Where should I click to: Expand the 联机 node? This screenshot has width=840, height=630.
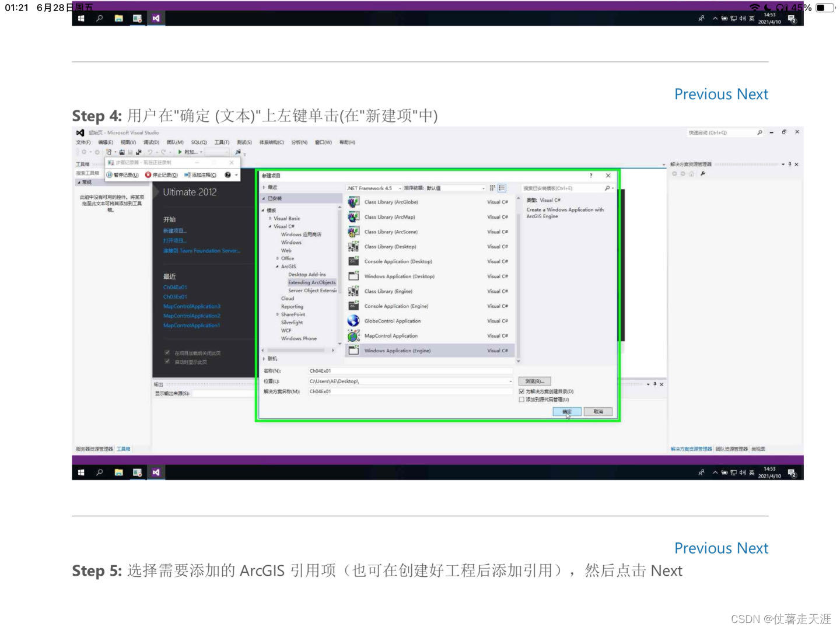[x=264, y=359]
